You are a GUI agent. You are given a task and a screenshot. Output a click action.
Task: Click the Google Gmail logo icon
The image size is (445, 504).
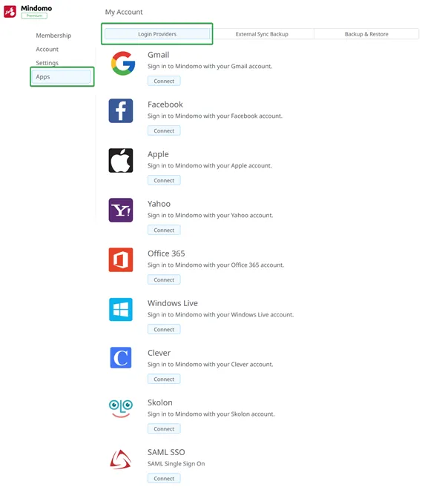[122, 64]
